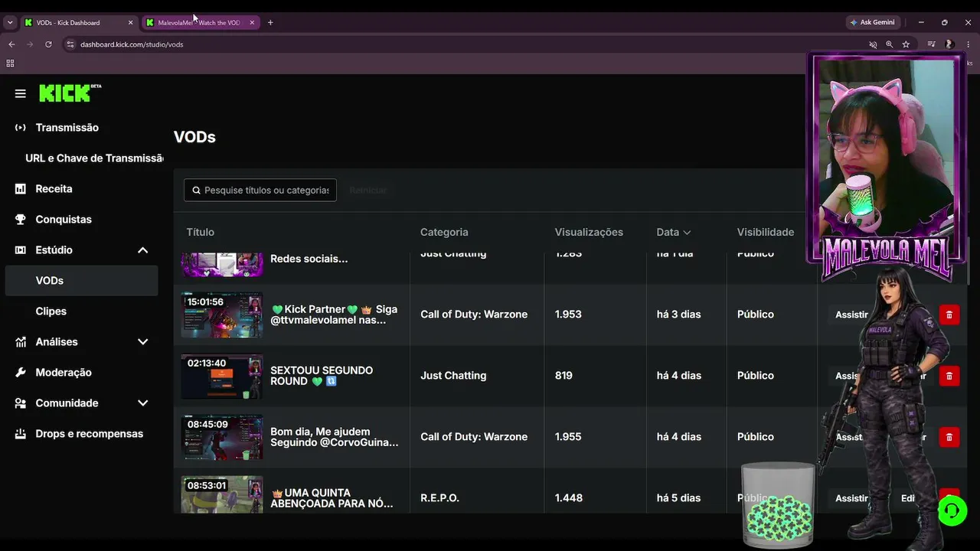980x551 pixels.
Task: Click the browser forward arrow
Action: click(30, 44)
